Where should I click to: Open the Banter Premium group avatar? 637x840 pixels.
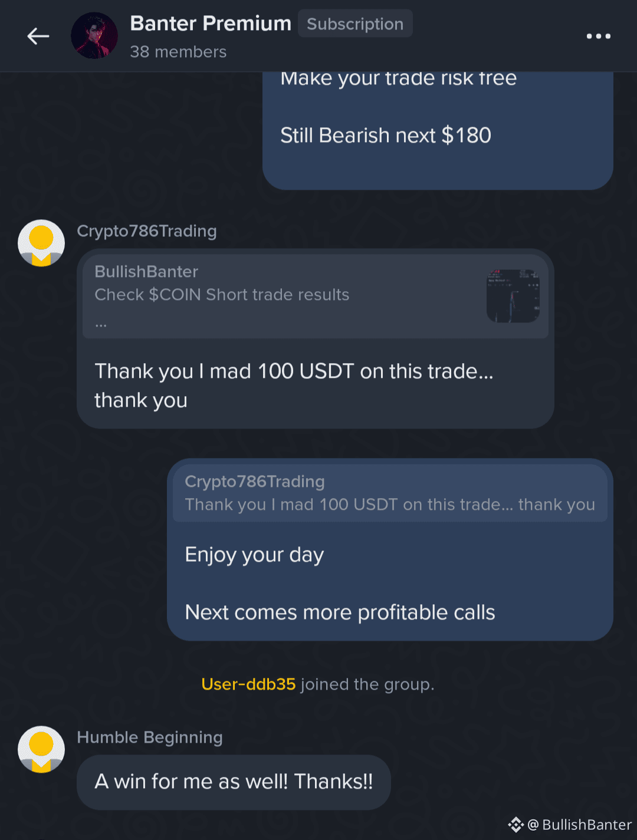pyautogui.click(x=94, y=35)
